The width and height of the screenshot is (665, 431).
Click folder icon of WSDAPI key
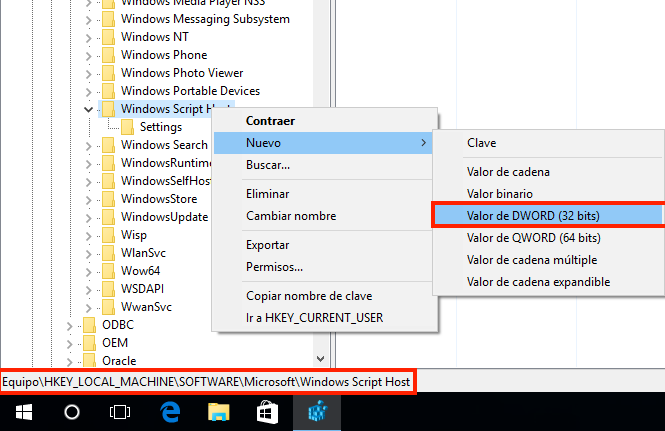point(108,288)
